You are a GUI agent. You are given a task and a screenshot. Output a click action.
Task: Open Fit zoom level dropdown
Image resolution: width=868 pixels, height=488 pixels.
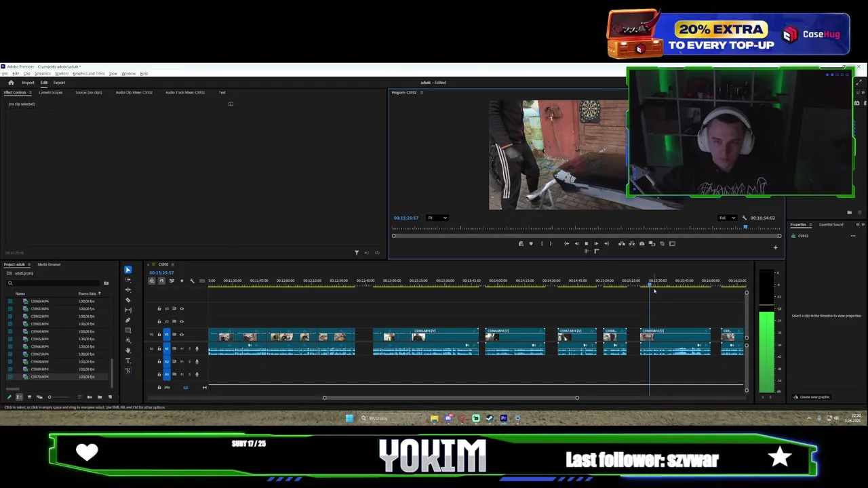[437, 218]
